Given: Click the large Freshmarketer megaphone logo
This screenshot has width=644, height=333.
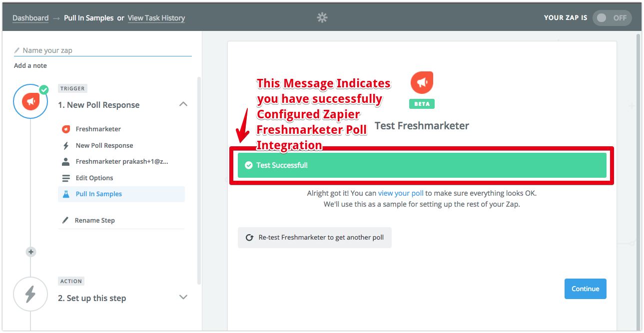Looking at the screenshot, I should tap(422, 83).
